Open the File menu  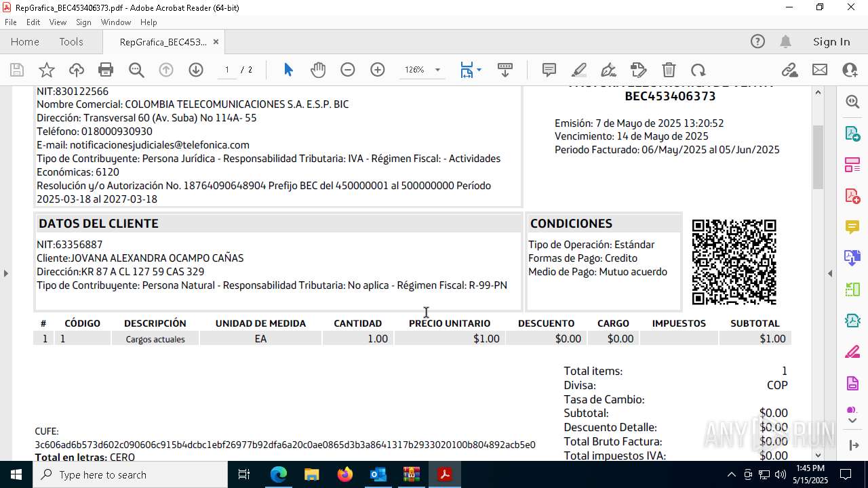11,22
